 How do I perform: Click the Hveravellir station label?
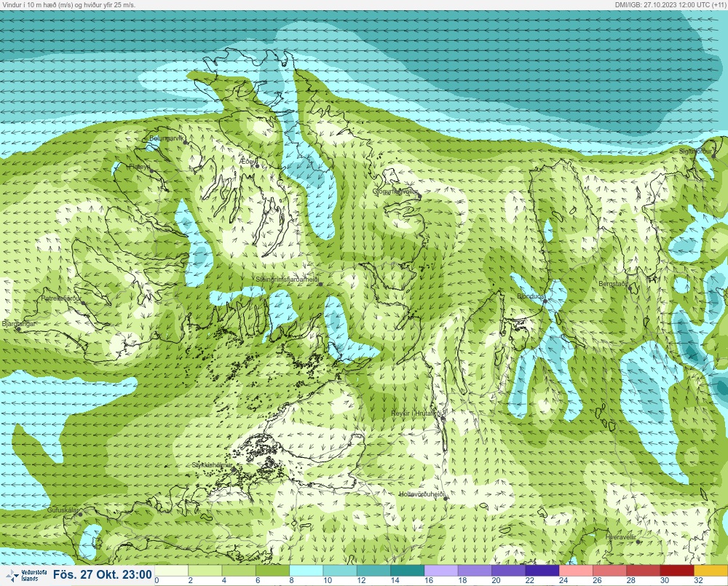pyautogui.click(x=621, y=537)
